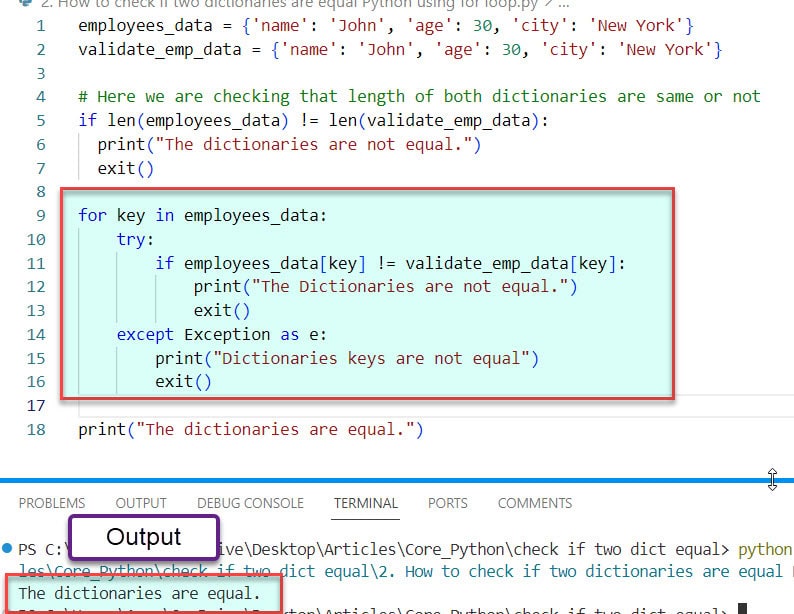Screen dimensions: 794x614
Task: Click the 'if len' statement on line 5
Action: coord(313,121)
